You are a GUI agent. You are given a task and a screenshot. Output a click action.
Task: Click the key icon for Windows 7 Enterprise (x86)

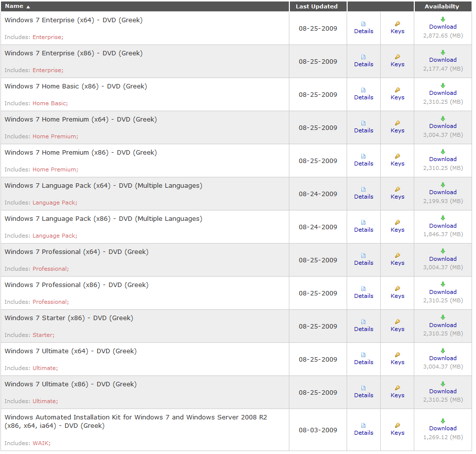tap(397, 57)
